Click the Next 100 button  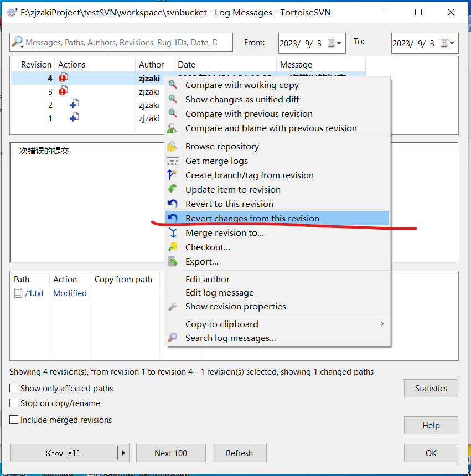(171, 453)
